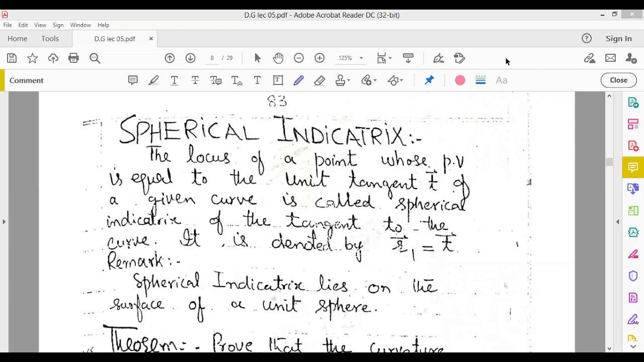Image resolution: width=644 pixels, height=362 pixels.
Task: Open the Sign document pen tool
Action: coord(438,58)
